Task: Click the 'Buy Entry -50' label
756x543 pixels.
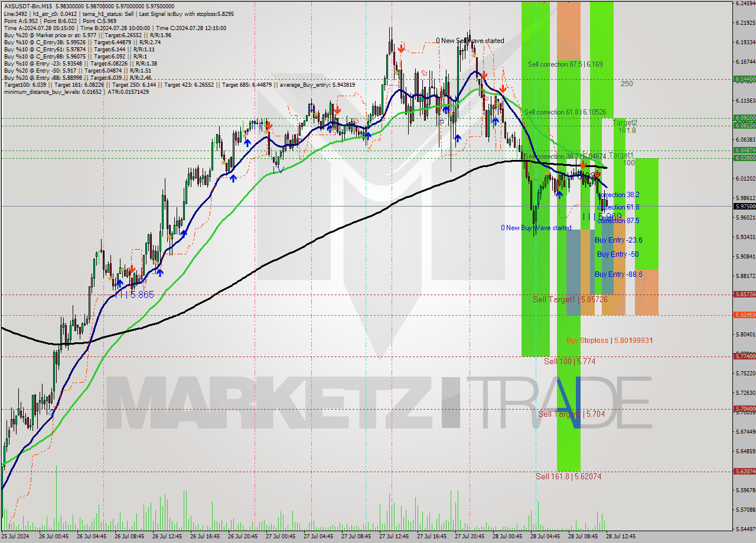Action: pyautogui.click(x=618, y=254)
